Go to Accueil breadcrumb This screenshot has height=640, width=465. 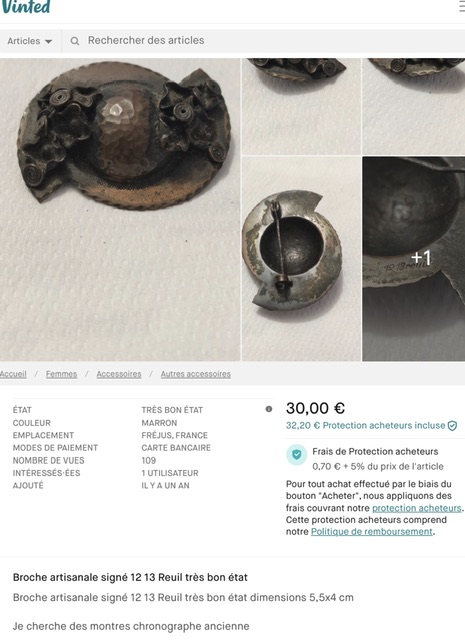pyautogui.click(x=13, y=374)
